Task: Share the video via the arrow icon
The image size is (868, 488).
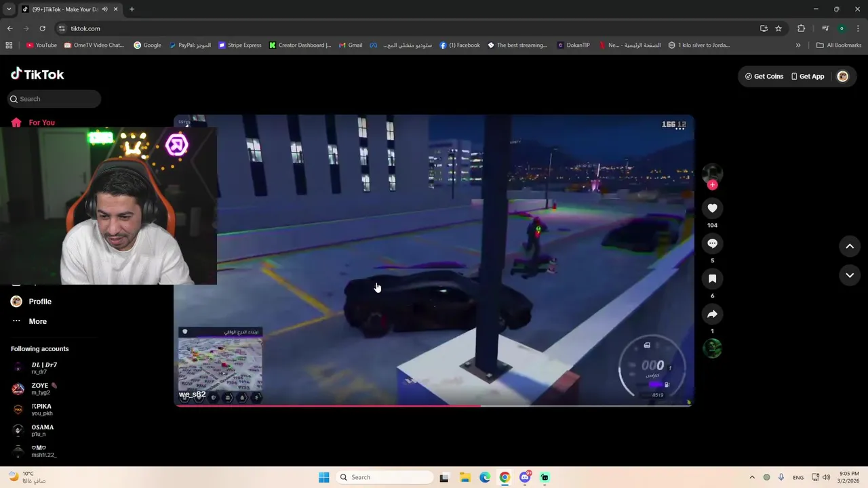Action: (712, 314)
